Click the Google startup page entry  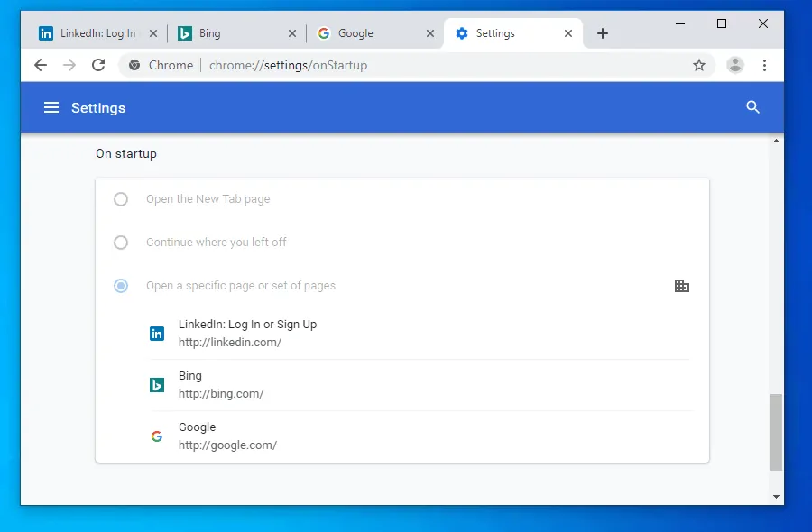pos(227,436)
